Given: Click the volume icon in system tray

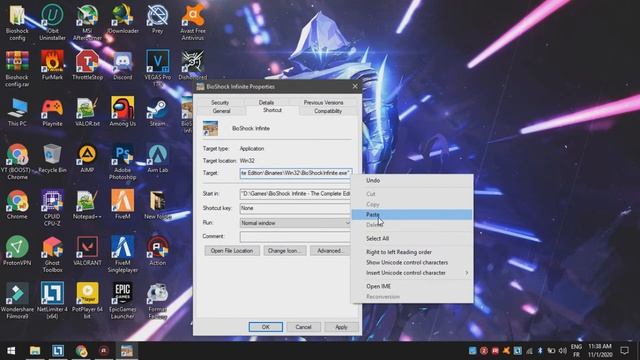Looking at the screenshot, I should 562,351.
